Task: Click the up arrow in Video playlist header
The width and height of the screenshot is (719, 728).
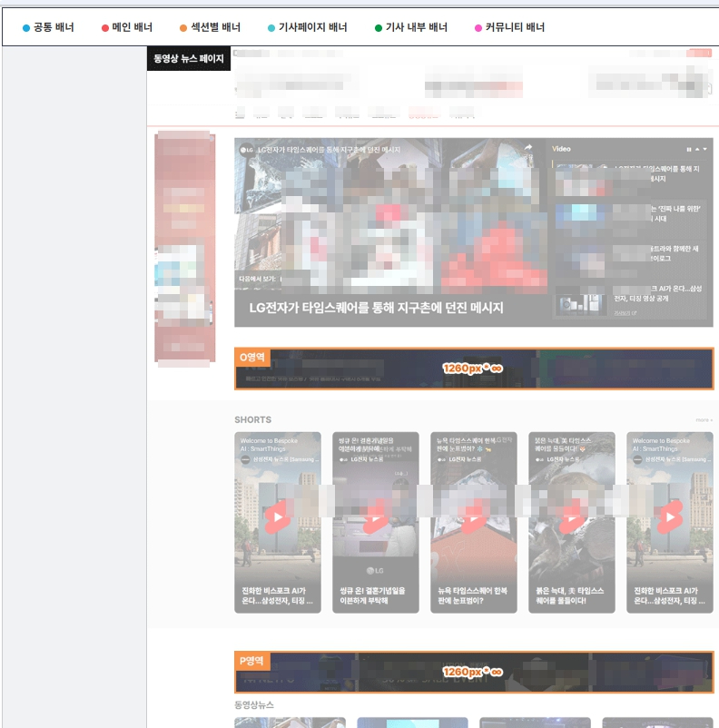Action: pyautogui.click(x=697, y=150)
